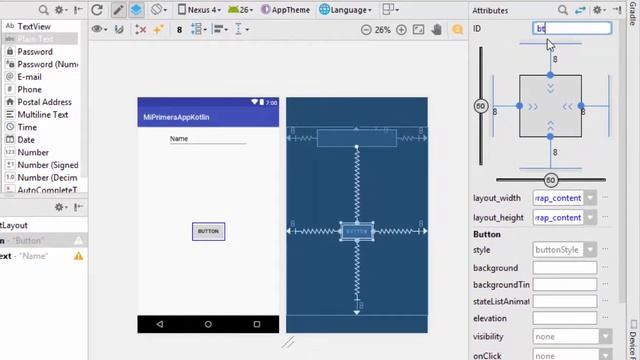
Task: Open the pack options dropdown
Action: click(x=199, y=29)
